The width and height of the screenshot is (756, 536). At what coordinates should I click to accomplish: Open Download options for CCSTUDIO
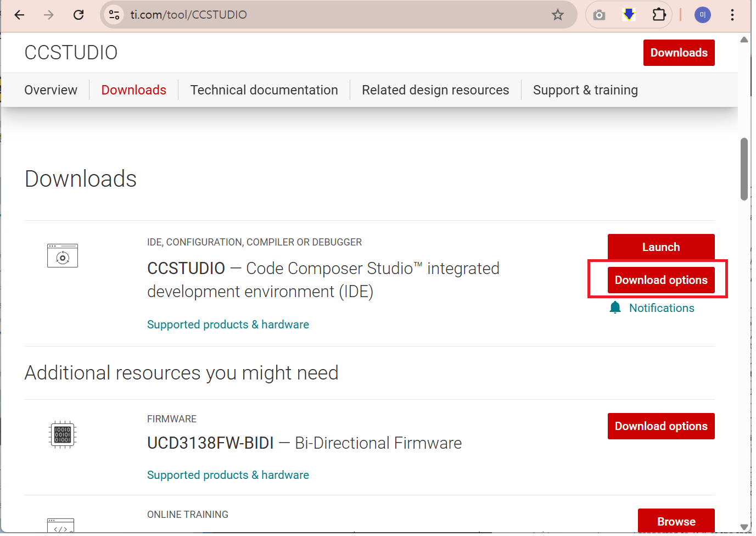[661, 280]
